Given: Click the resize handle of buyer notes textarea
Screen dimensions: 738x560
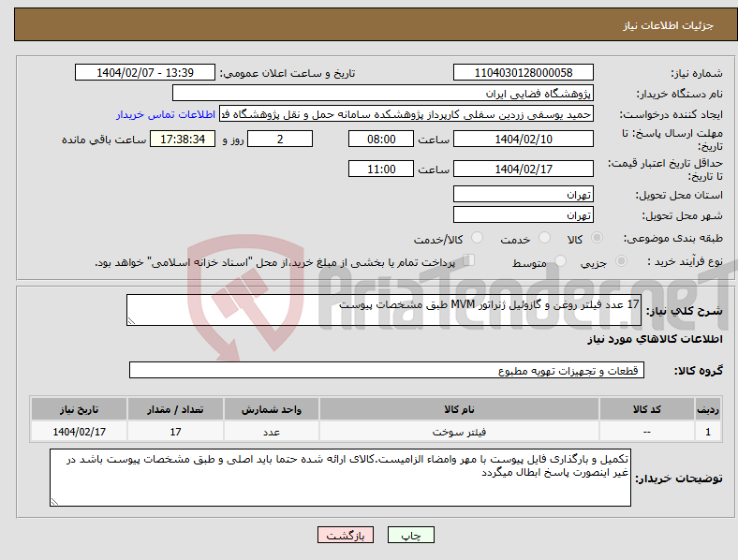Looking at the screenshot, I should [x=54, y=502].
